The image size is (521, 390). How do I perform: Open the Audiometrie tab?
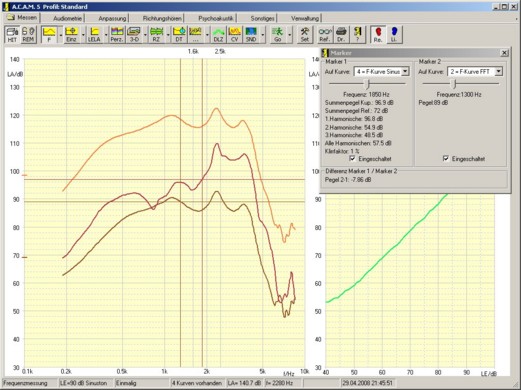68,18
